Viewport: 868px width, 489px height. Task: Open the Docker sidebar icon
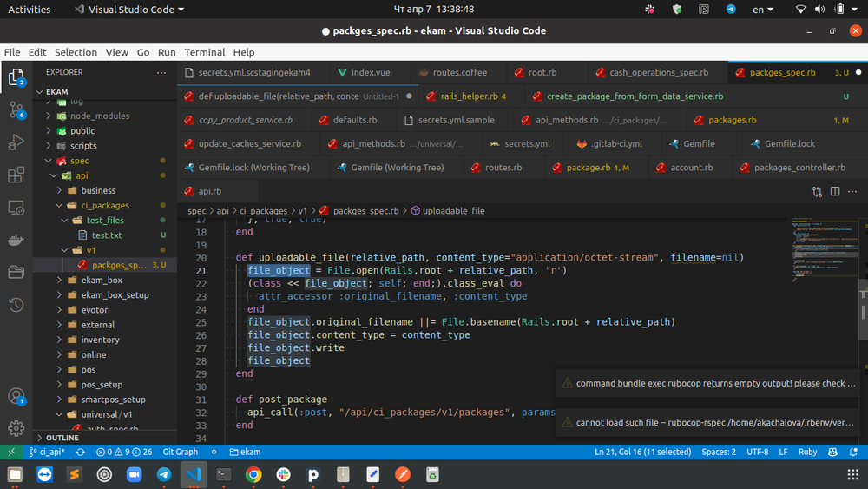[16, 240]
